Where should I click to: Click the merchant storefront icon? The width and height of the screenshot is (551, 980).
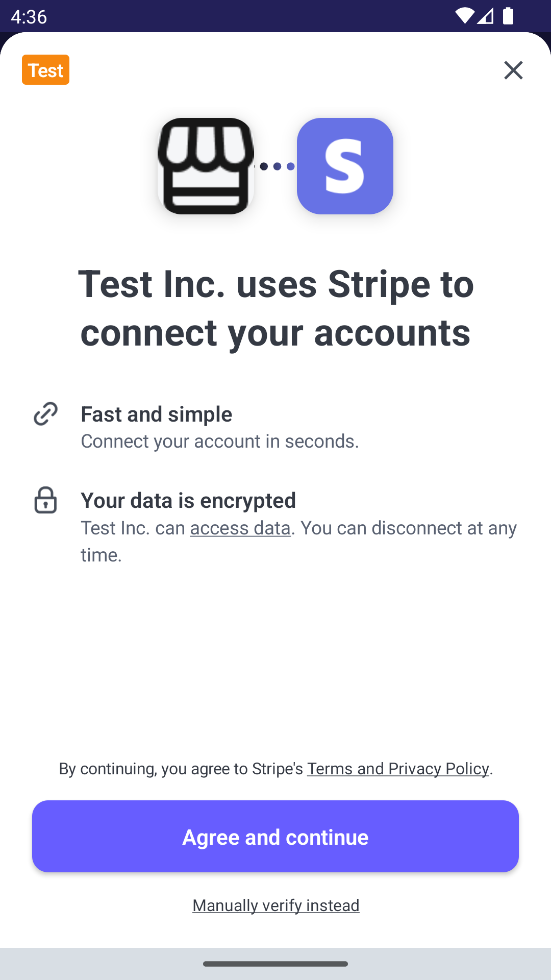pyautogui.click(x=206, y=166)
